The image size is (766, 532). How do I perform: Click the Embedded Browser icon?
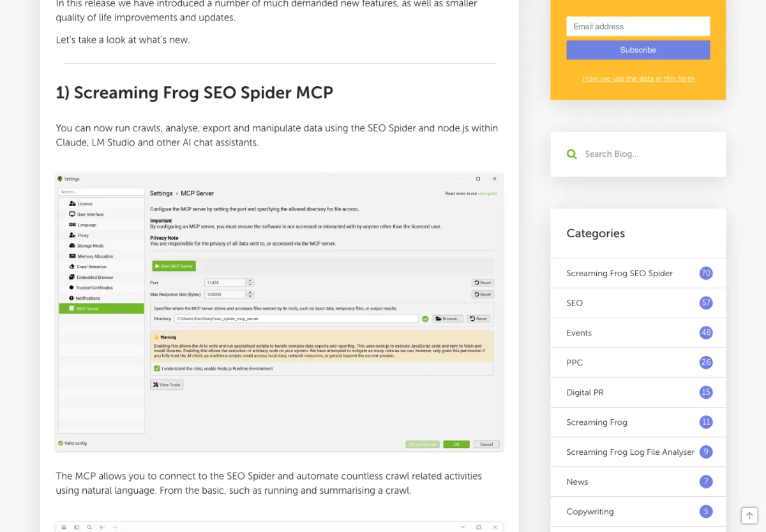[x=72, y=277]
